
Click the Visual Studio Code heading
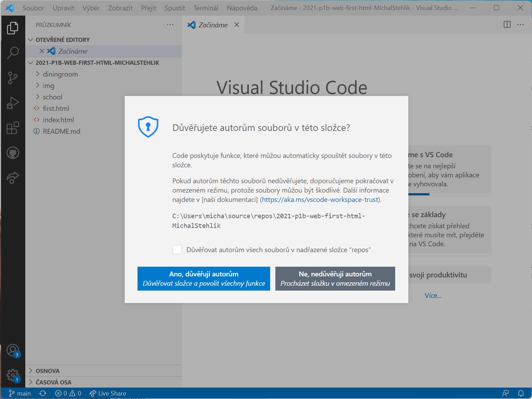click(x=292, y=87)
